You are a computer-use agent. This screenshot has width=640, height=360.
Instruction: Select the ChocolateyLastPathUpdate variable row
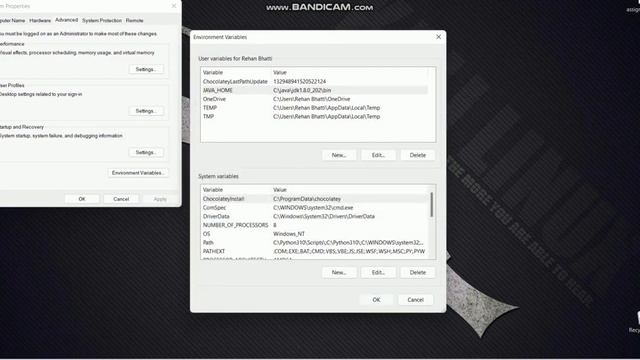(315, 82)
